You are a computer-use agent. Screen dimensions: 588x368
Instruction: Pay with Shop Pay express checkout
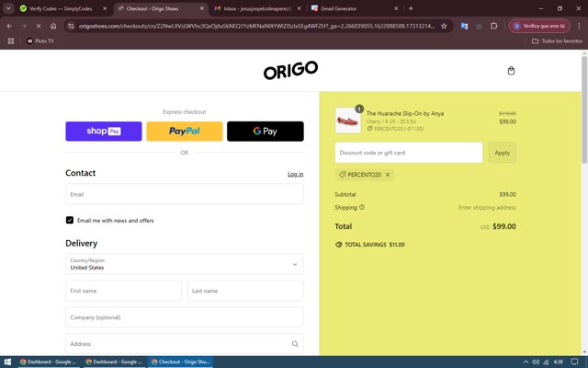(104, 131)
